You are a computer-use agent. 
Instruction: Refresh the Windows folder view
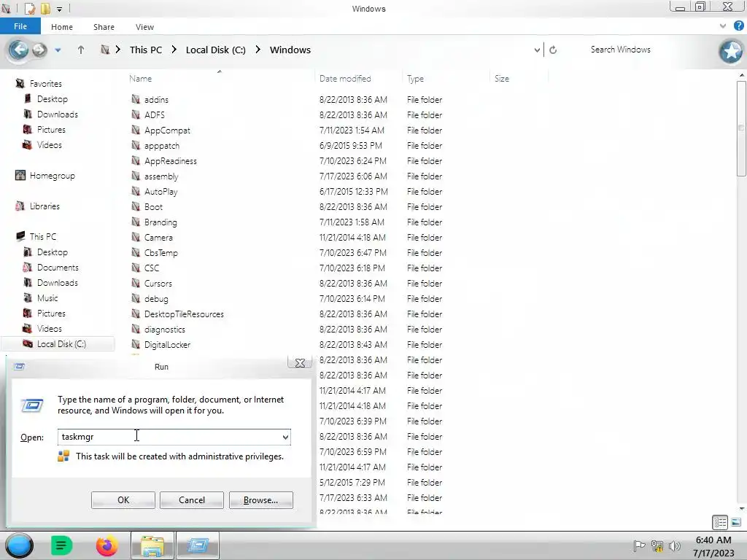pyautogui.click(x=553, y=50)
